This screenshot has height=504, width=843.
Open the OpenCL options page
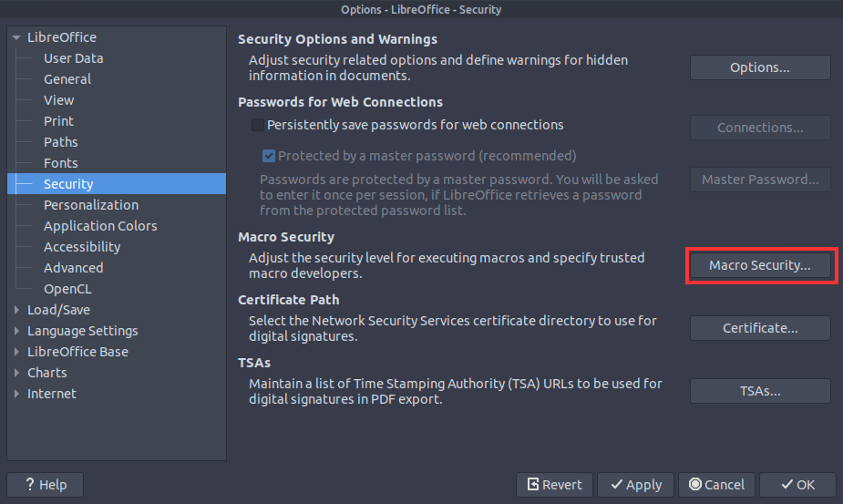[x=67, y=289]
